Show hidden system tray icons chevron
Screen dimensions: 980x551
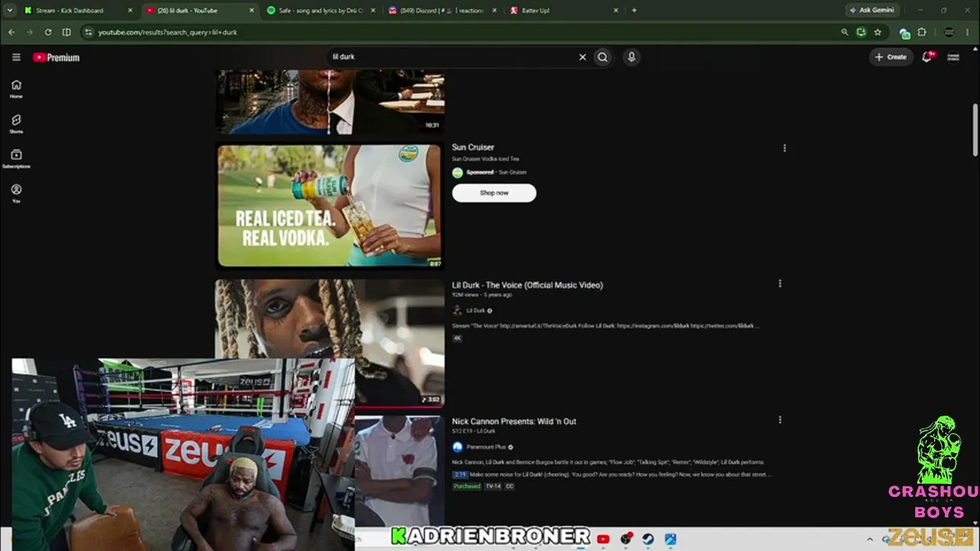(x=871, y=539)
